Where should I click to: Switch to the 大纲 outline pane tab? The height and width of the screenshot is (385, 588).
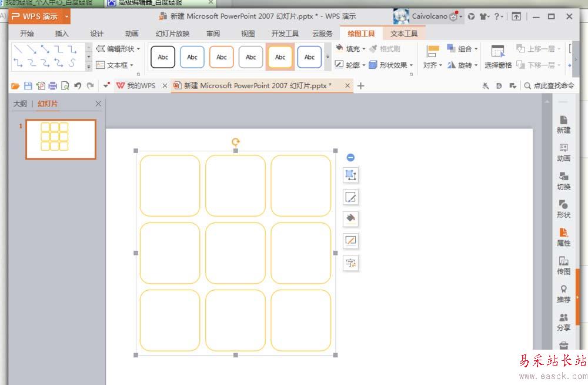20,104
